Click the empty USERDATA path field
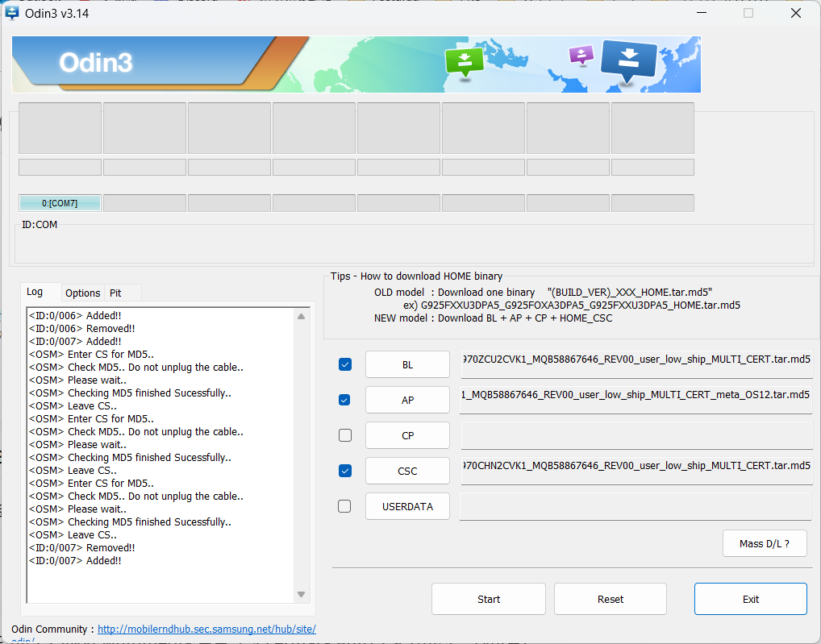Viewport: 821px width, 644px height. point(636,506)
